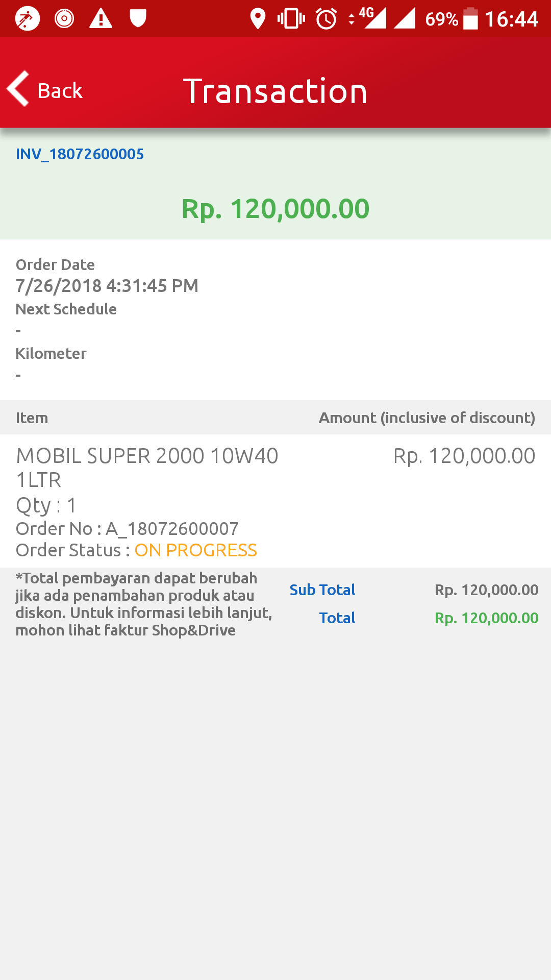Tap the running figure status bar icon
551x980 pixels.
[x=27, y=19]
